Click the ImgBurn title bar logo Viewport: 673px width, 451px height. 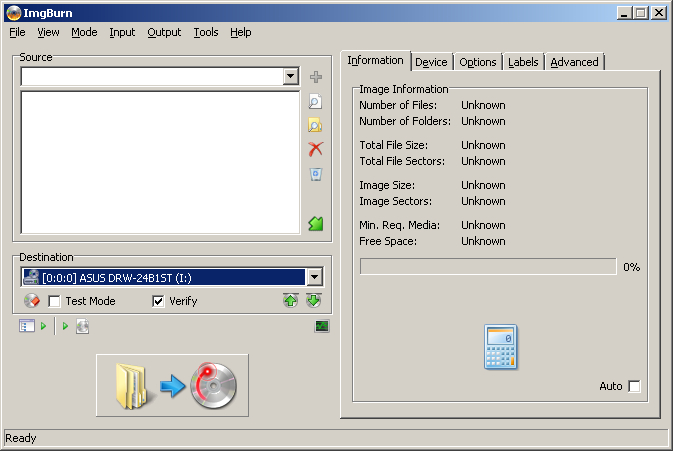click(14, 13)
